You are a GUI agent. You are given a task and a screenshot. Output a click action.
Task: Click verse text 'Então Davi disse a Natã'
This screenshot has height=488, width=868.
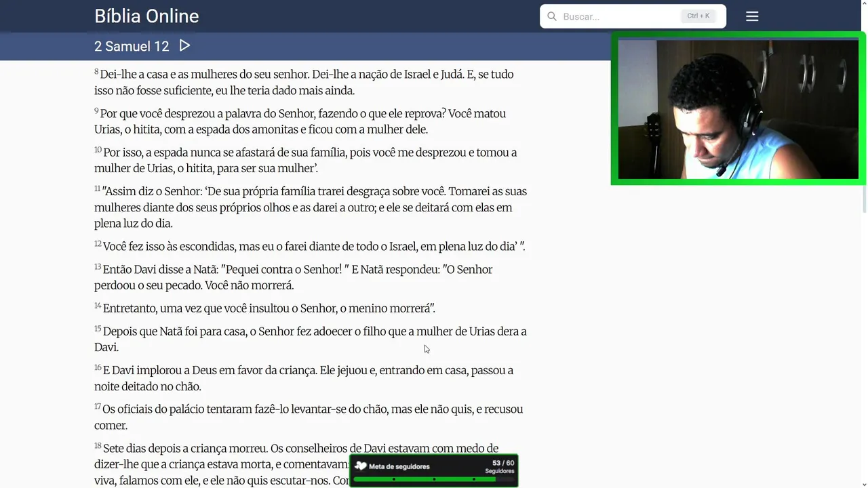[161, 270]
